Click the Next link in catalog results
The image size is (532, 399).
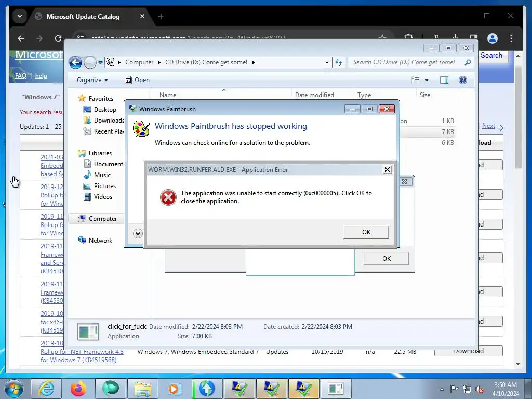(488, 126)
